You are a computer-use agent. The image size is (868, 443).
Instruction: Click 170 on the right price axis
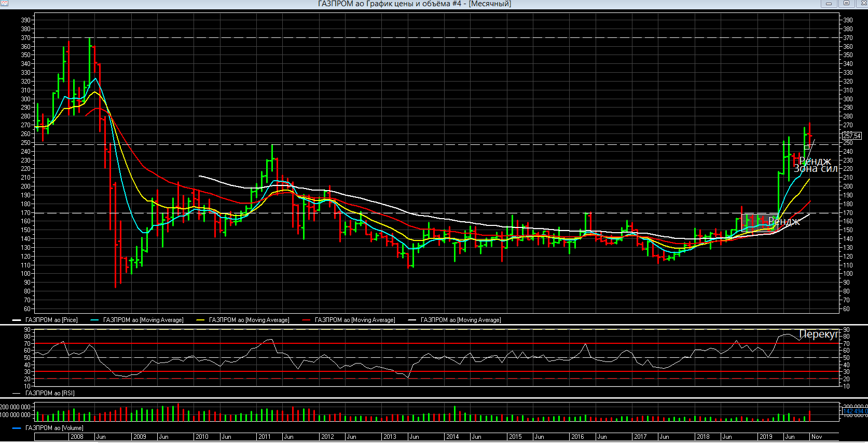point(848,212)
